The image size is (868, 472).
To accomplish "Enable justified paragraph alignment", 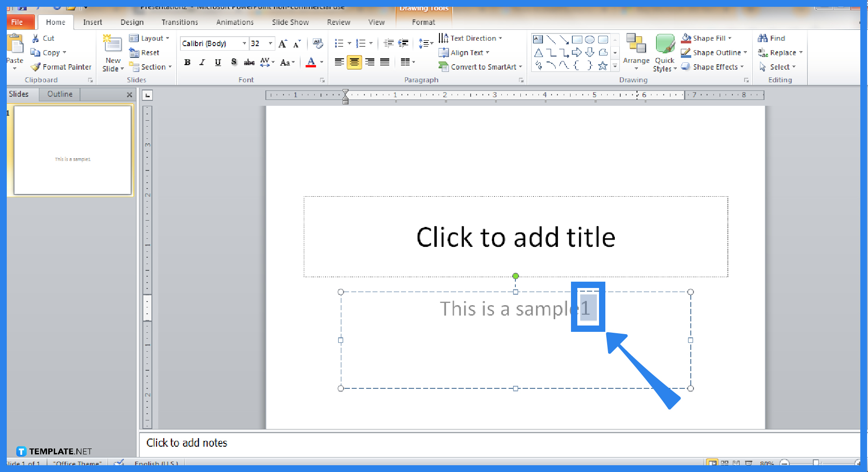I will pos(385,62).
